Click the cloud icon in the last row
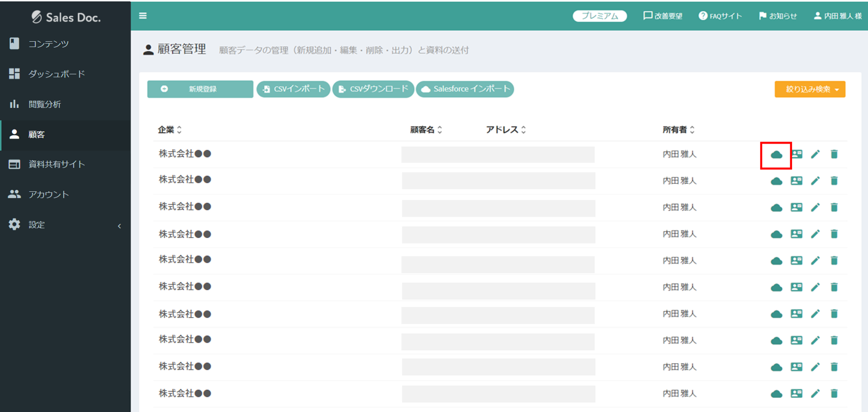 click(776, 394)
